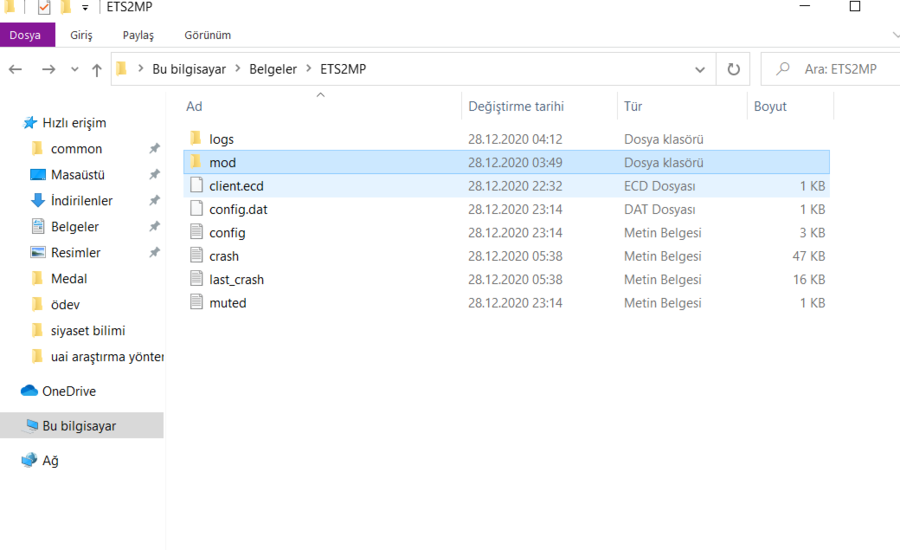
Task: Click the pin icon beside Masaüstü
Action: pyautogui.click(x=154, y=174)
